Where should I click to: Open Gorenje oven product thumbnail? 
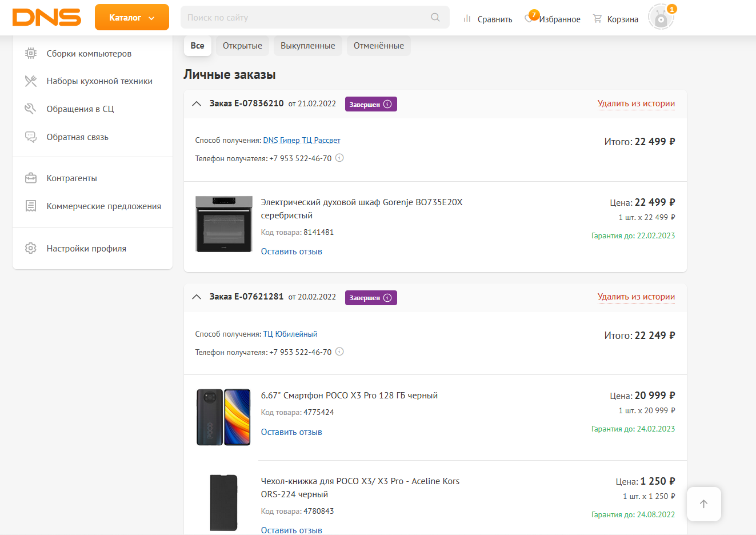tap(224, 224)
